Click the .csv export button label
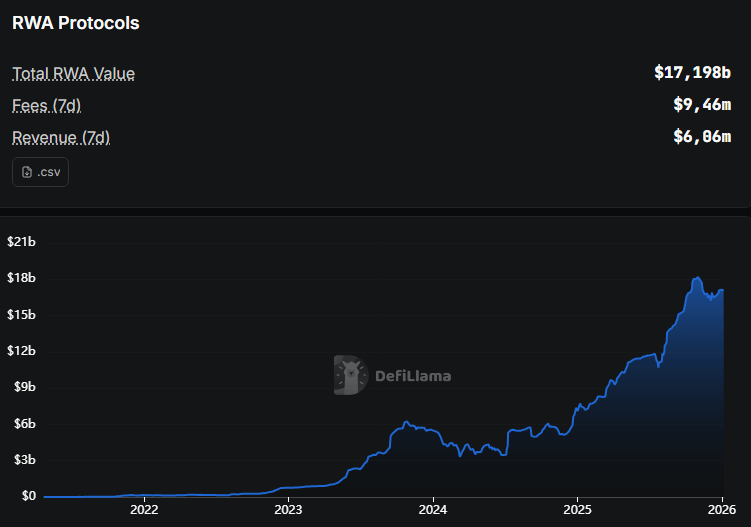Viewport: 751px width, 527px height. 48,172
